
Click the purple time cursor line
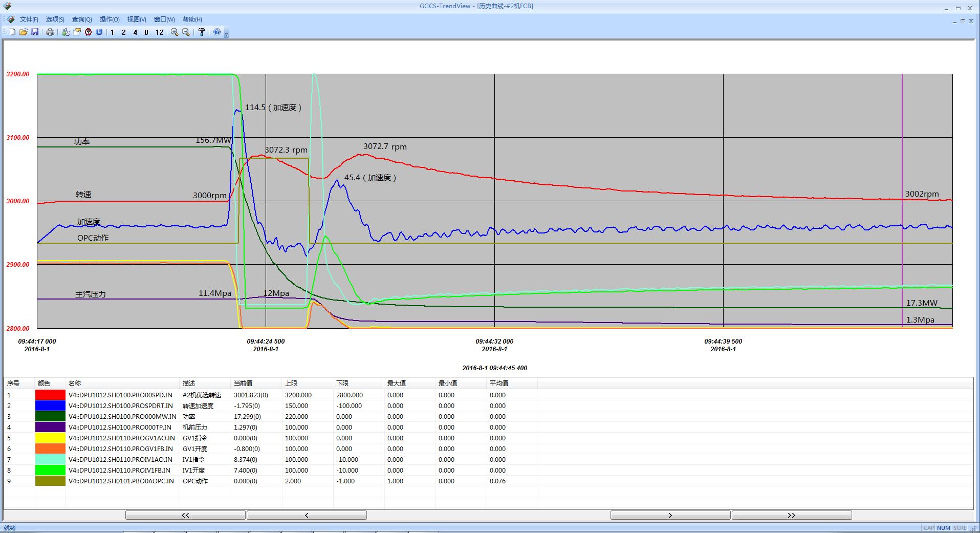click(902, 201)
